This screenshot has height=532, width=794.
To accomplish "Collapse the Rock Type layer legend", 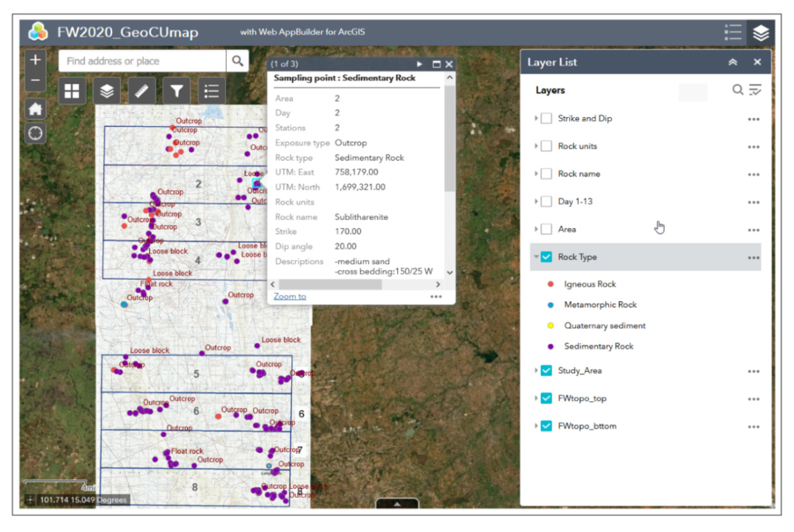I will click(x=536, y=257).
